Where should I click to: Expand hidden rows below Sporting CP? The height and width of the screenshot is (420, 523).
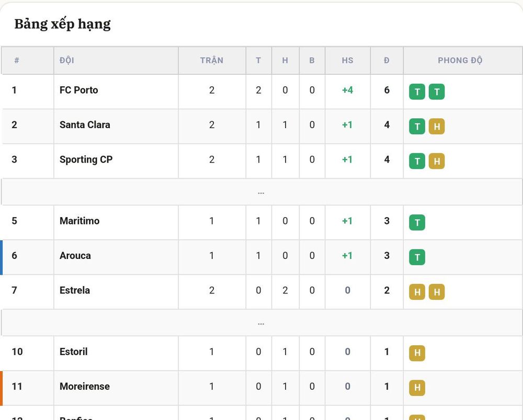[261, 192]
